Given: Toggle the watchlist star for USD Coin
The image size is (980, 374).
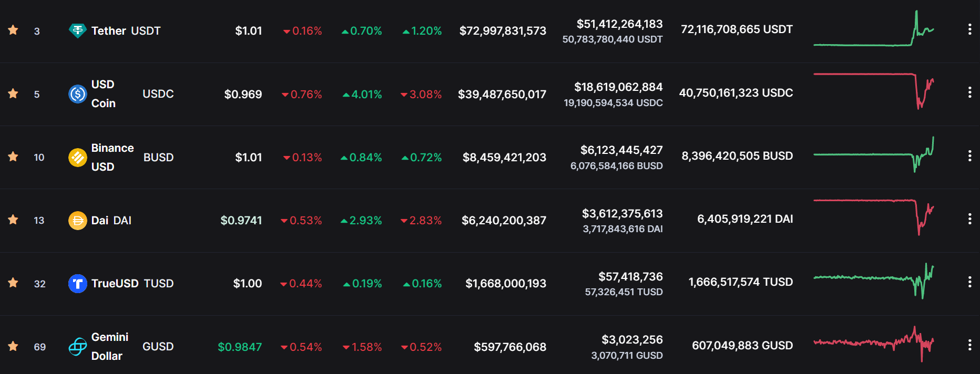Looking at the screenshot, I should (13, 94).
